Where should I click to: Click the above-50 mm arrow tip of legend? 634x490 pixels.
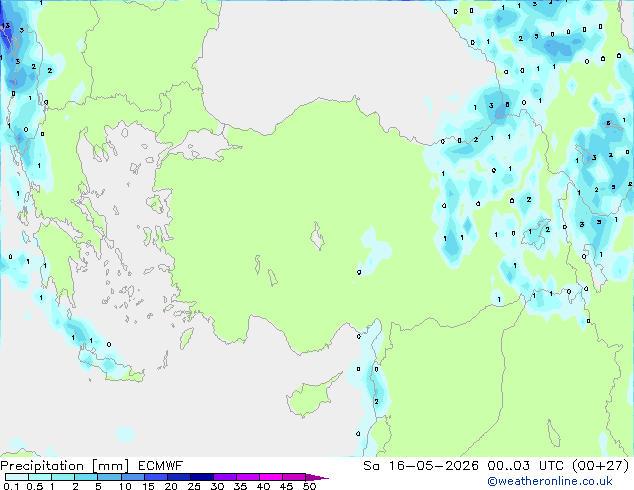click(317, 477)
